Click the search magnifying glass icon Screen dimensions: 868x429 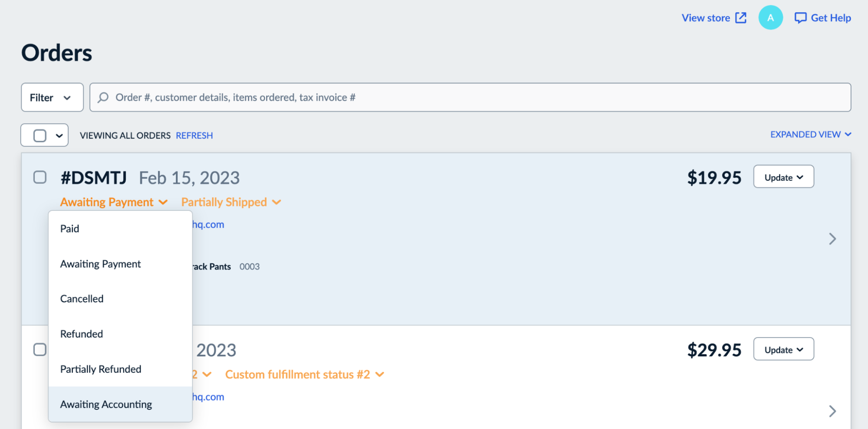tap(103, 97)
